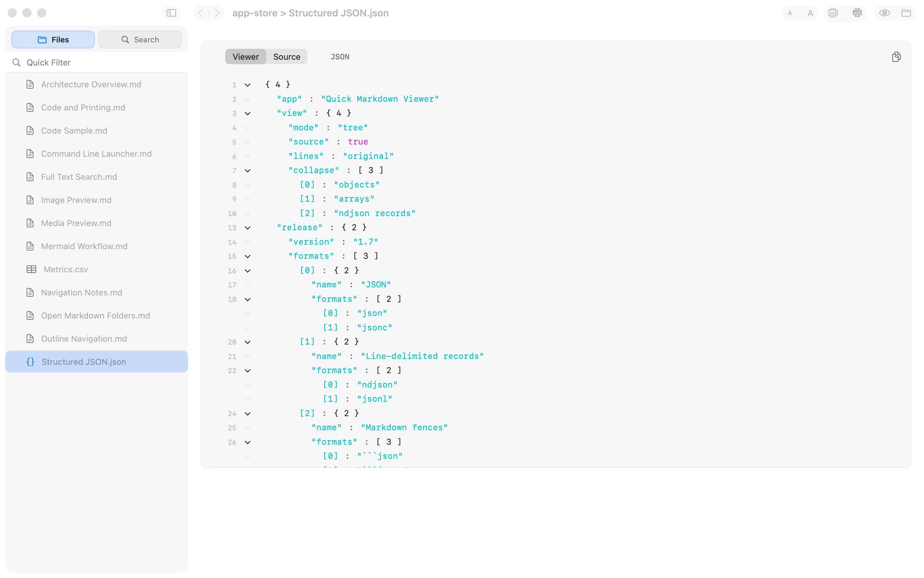The image size is (924, 578).
Task: Collapse the "release" object
Action: 247,228
